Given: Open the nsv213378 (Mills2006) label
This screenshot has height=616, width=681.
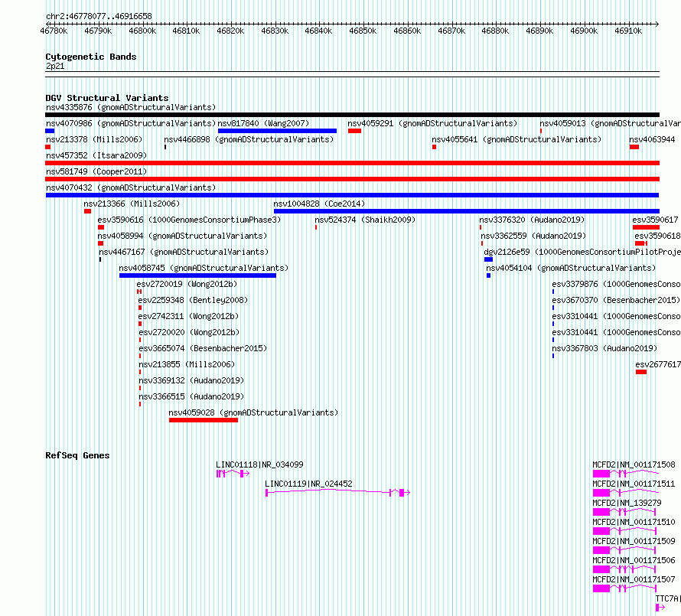Looking at the screenshot, I should (x=94, y=139).
